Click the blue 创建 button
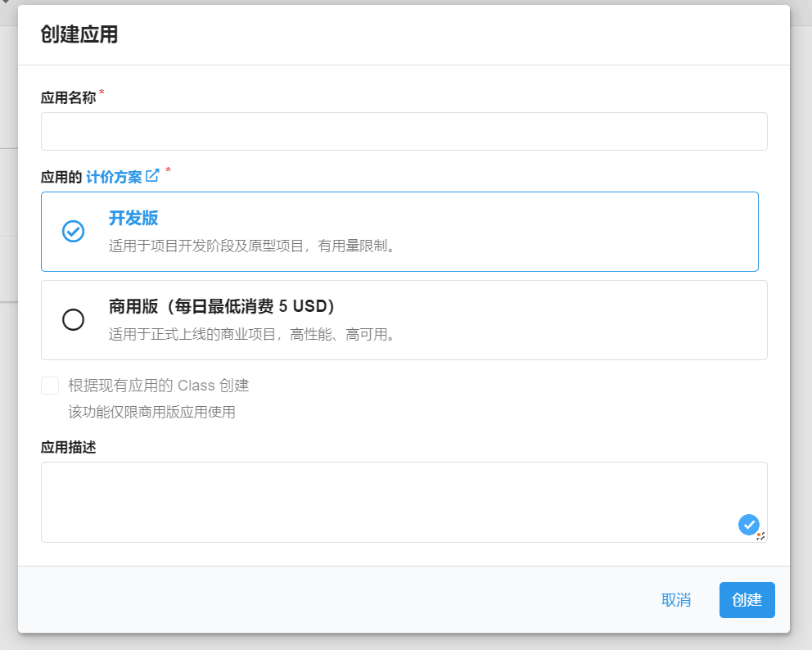 click(747, 600)
